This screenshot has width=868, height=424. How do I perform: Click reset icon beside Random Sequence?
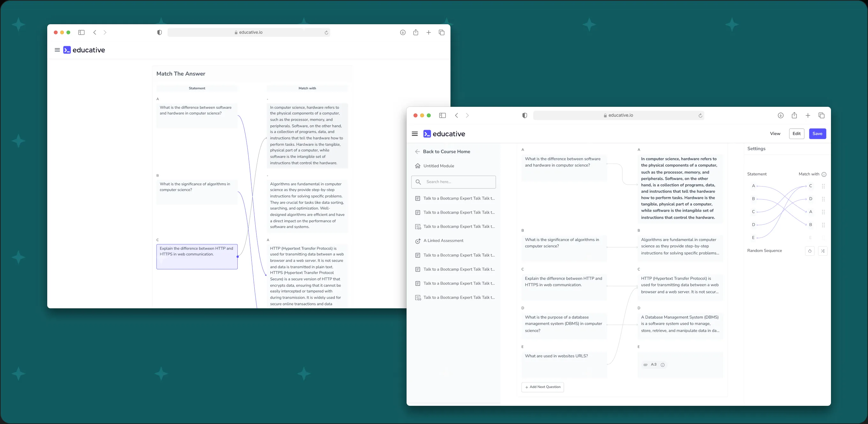pos(810,251)
